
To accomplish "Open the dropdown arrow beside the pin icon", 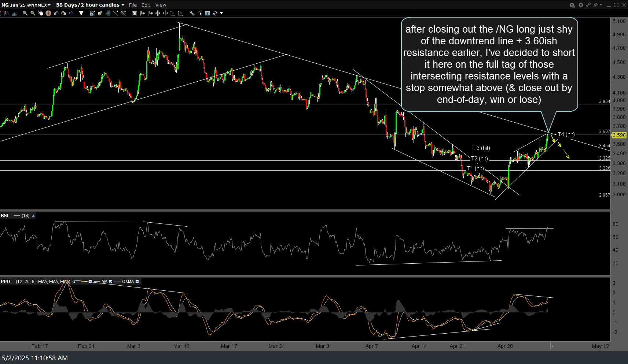I will coord(601,5).
